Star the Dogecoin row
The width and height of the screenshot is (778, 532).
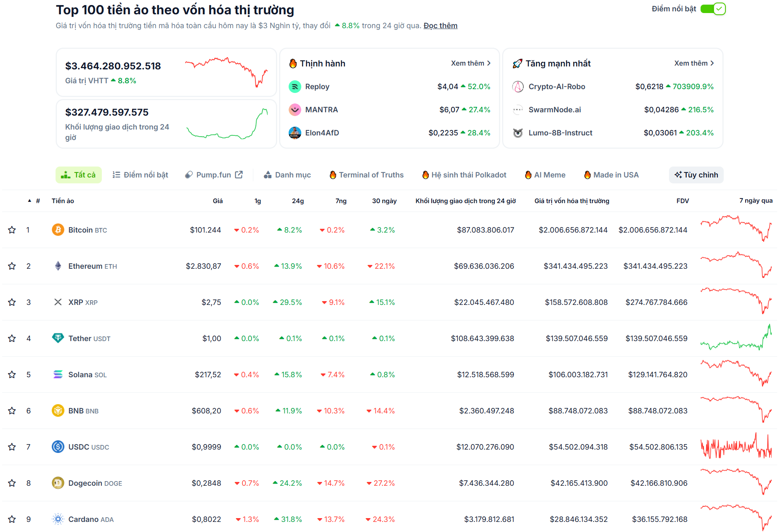pyautogui.click(x=12, y=483)
